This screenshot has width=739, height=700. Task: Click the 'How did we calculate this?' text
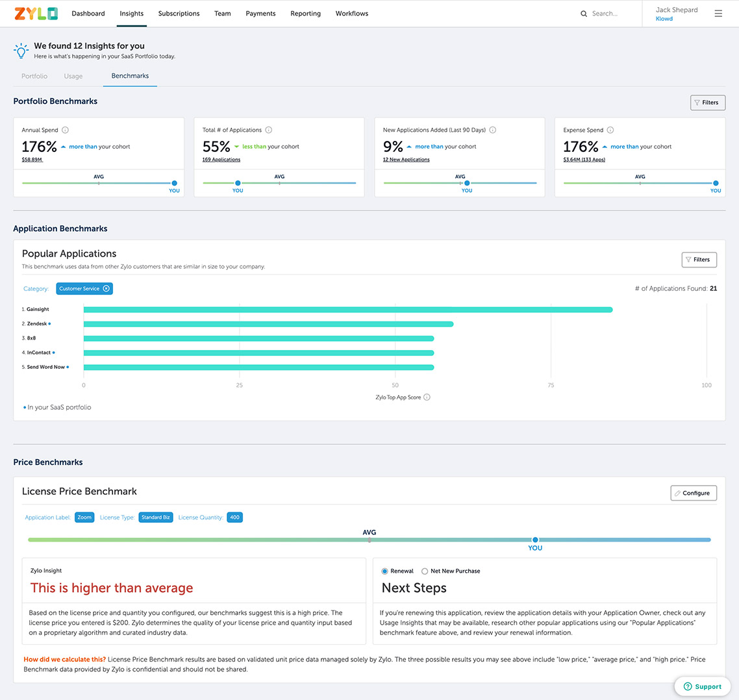tap(64, 660)
